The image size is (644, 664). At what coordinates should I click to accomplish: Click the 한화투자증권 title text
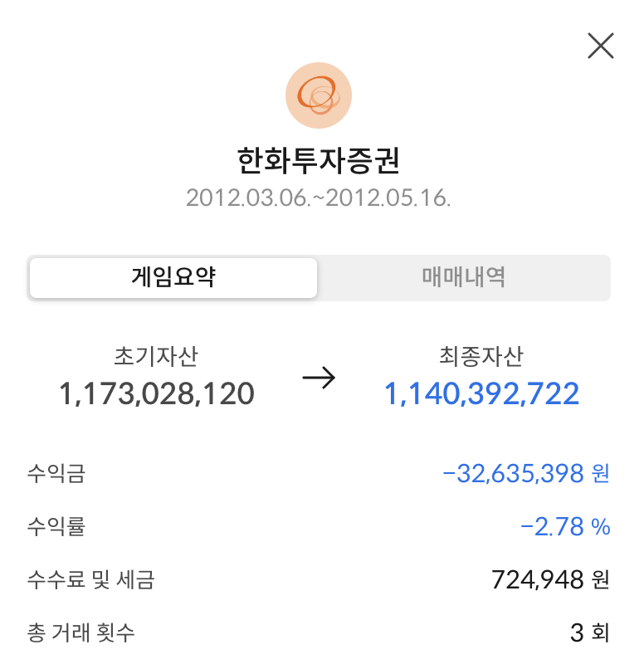[x=319, y=160]
